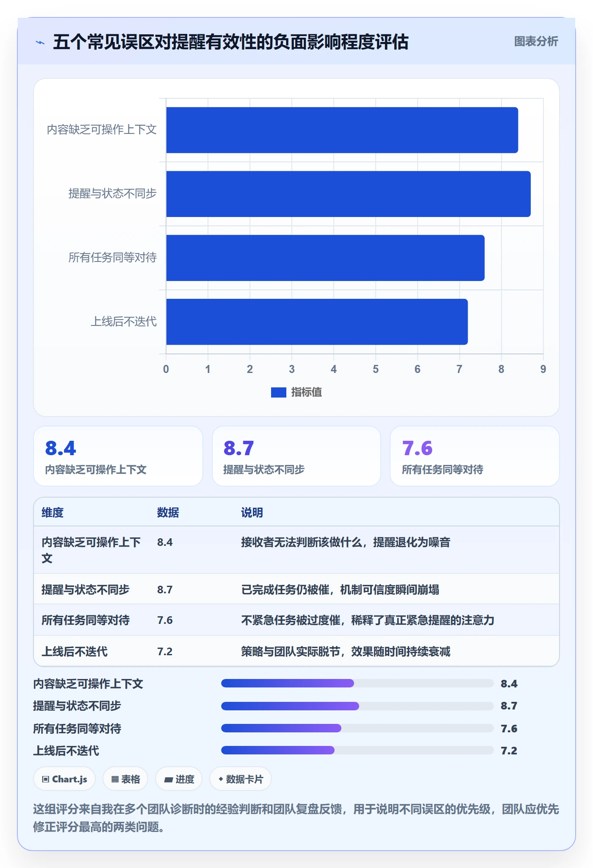Open the 7.6 data card
The image size is (593, 868).
475,456
